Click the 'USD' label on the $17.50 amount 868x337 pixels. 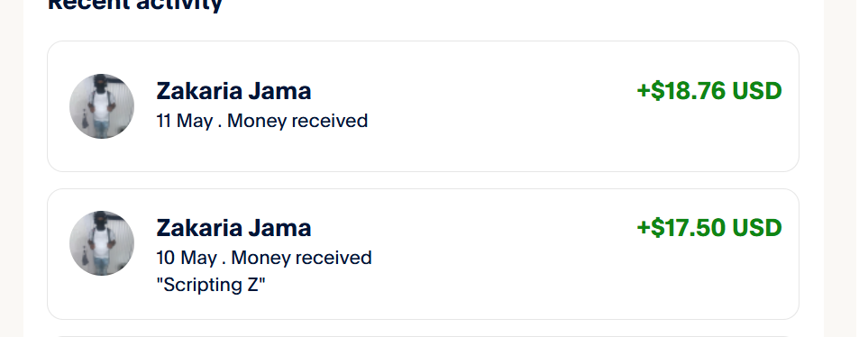tap(757, 228)
